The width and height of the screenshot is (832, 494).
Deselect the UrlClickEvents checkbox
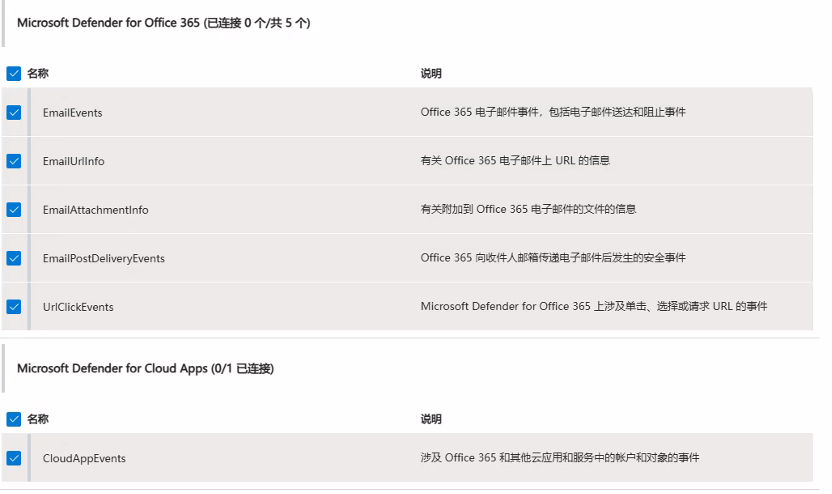click(x=14, y=307)
